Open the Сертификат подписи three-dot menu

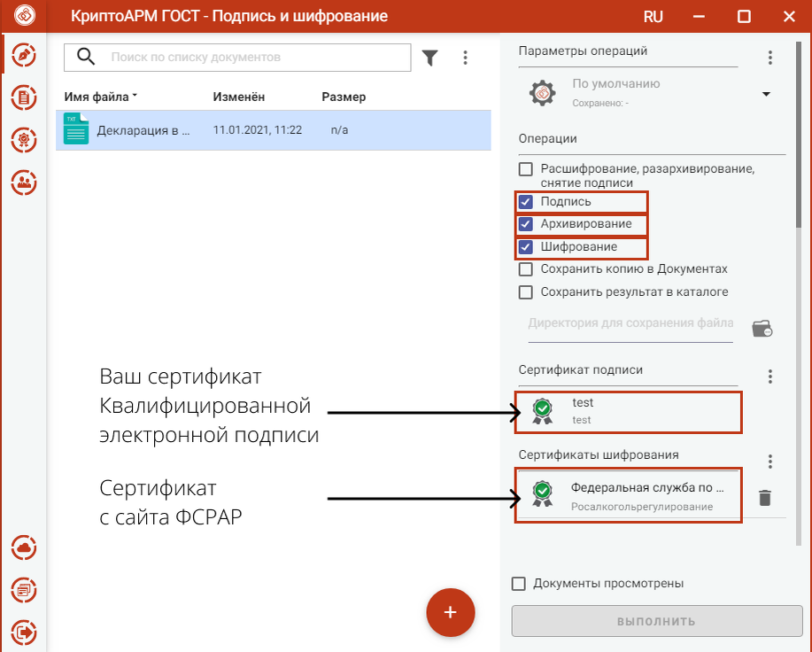(770, 376)
